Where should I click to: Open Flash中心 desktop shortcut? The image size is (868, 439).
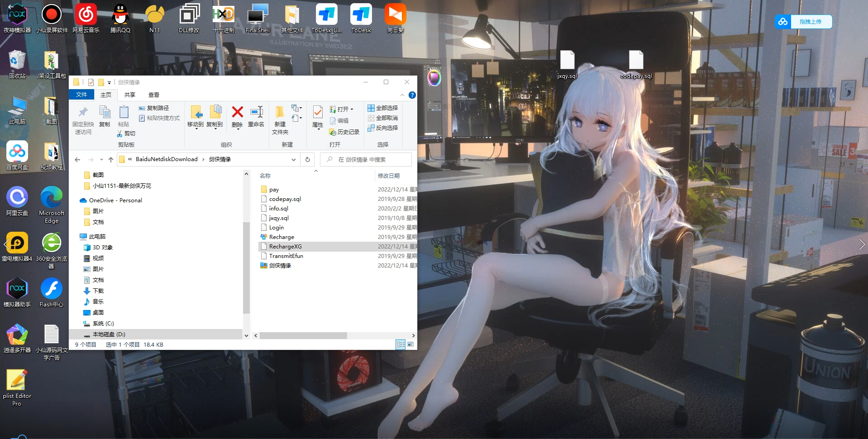click(x=52, y=292)
